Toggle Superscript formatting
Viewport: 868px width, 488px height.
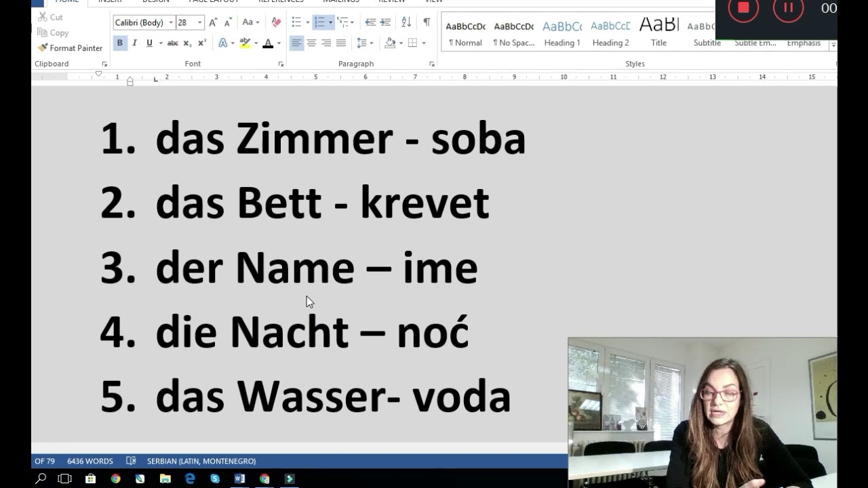pyautogui.click(x=202, y=43)
